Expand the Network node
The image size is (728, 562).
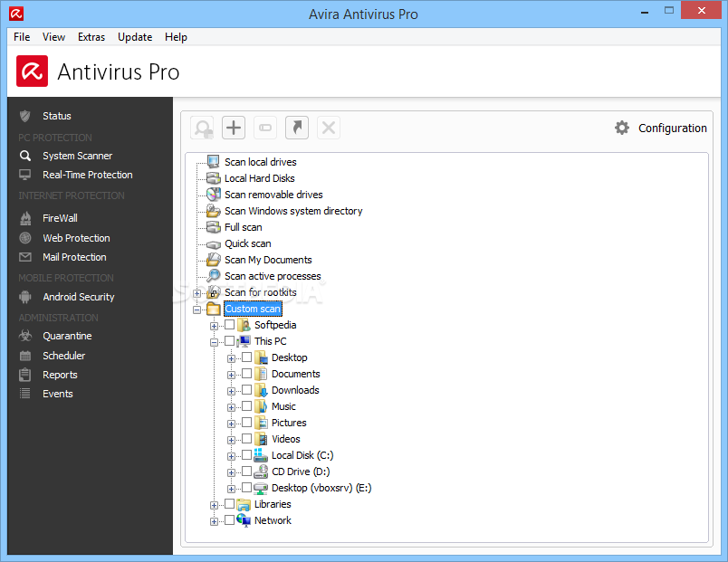coord(214,521)
